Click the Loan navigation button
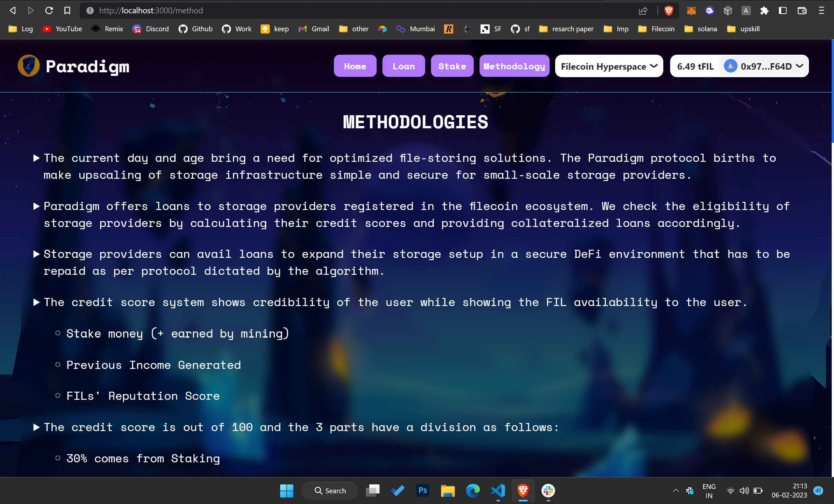834x504 pixels. click(x=403, y=66)
